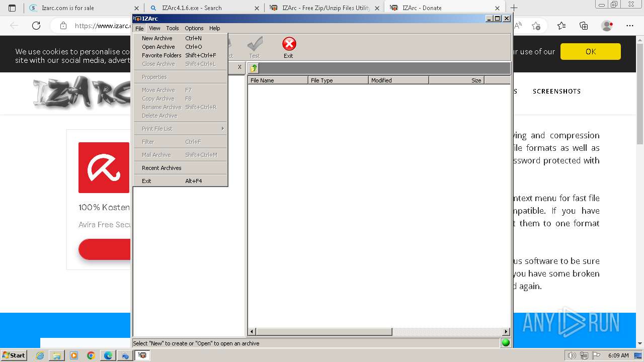The width and height of the screenshot is (644, 362).
Task: Expand the Print File List submenu
Action: coord(181,129)
